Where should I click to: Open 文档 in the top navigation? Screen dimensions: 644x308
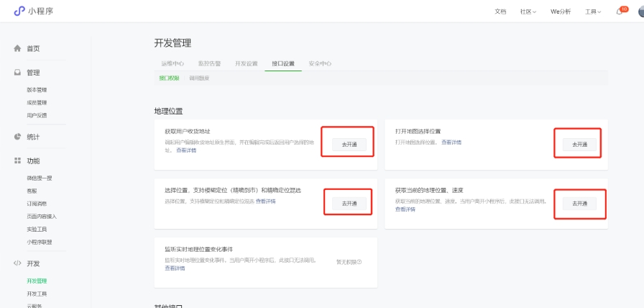[x=500, y=12]
